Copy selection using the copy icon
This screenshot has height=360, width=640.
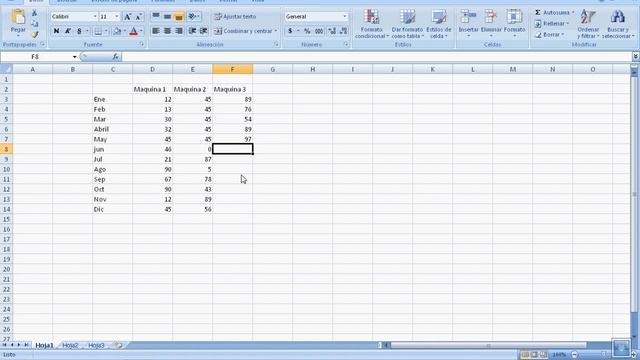(x=35, y=24)
